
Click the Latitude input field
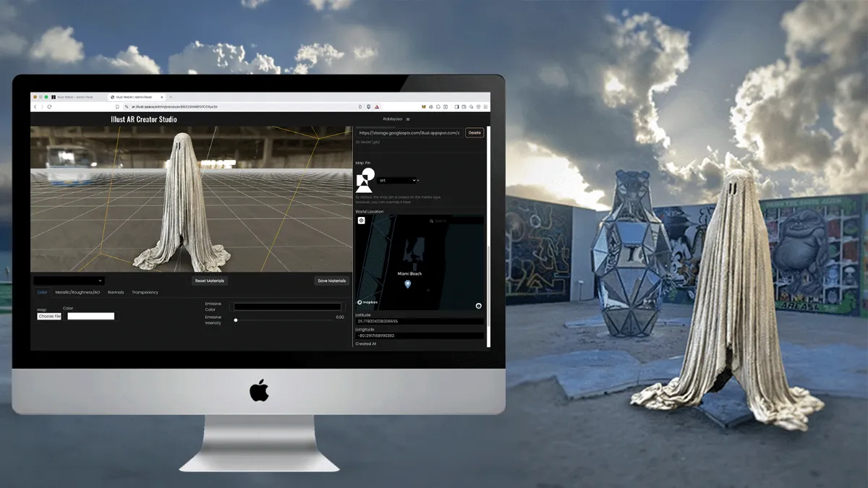point(420,321)
